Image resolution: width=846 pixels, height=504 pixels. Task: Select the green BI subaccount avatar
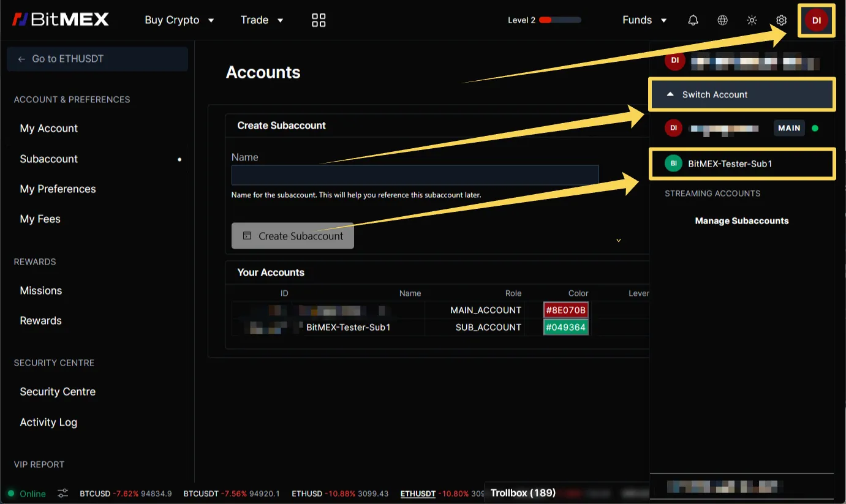click(673, 164)
